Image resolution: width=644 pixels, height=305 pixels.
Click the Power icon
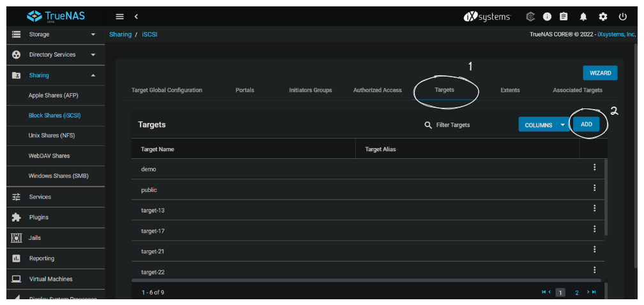[623, 17]
